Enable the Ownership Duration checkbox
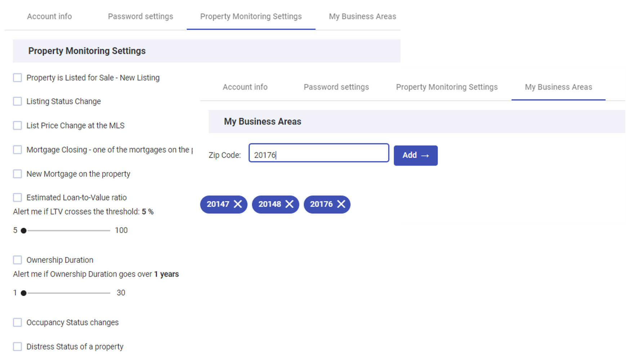 17,260
